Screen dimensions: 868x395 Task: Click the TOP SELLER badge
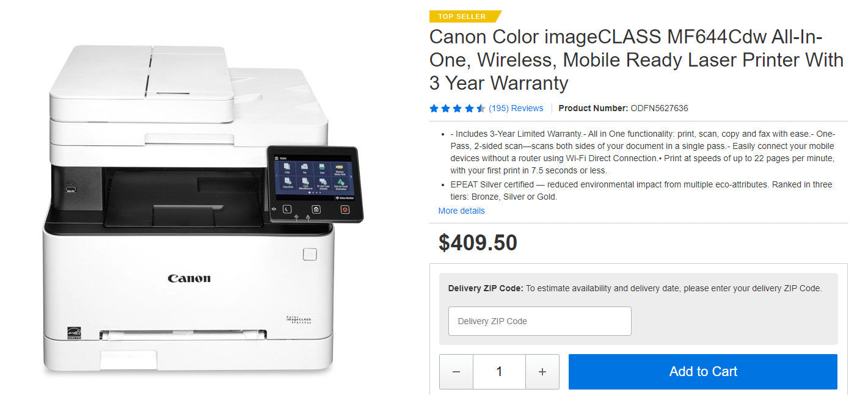(462, 16)
